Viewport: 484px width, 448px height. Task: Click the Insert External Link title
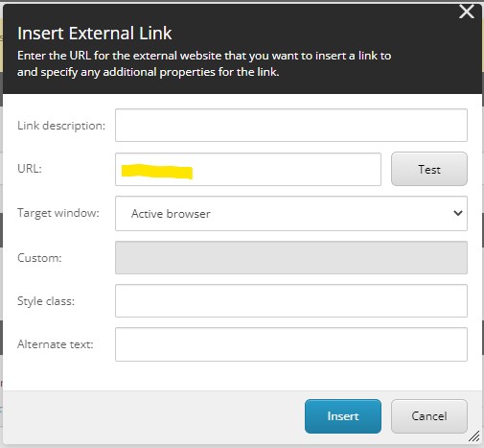point(95,34)
